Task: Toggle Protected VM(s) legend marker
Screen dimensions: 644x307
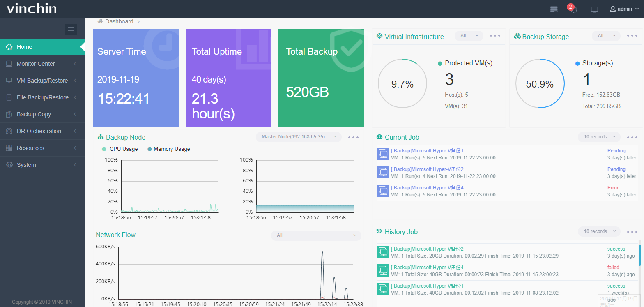Action: pyautogui.click(x=440, y=64)
